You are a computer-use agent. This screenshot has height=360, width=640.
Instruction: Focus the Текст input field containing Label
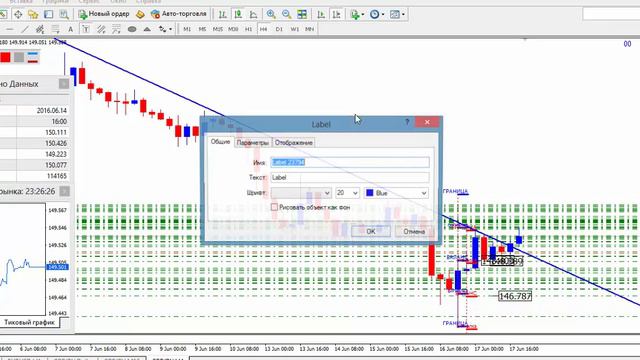[350, 178]
